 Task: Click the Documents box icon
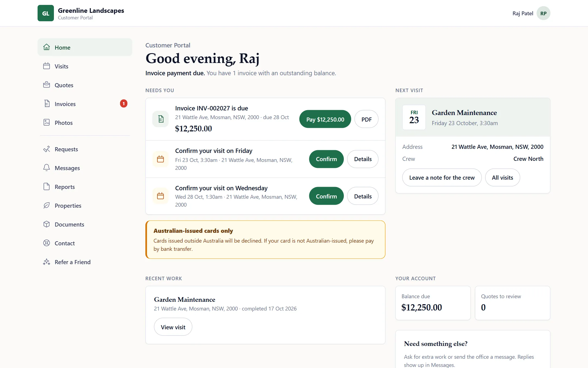(x=47, y=224)
